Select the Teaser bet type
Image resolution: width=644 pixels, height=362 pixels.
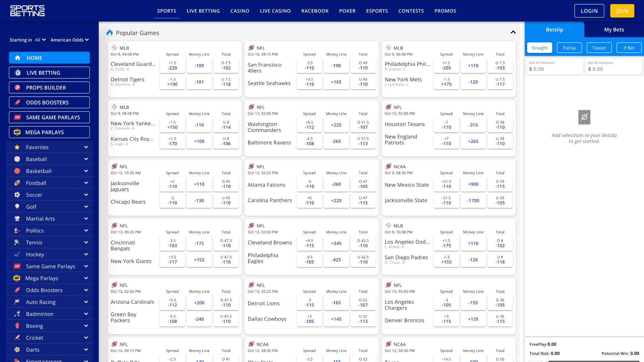pos(599,48)
